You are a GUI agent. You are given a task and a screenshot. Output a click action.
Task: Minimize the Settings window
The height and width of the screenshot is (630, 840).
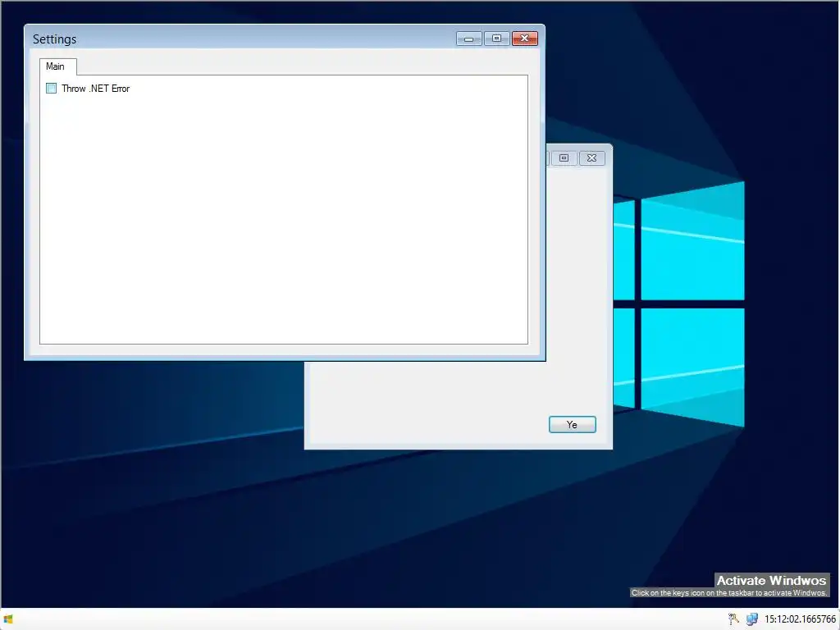coord(468,38)
